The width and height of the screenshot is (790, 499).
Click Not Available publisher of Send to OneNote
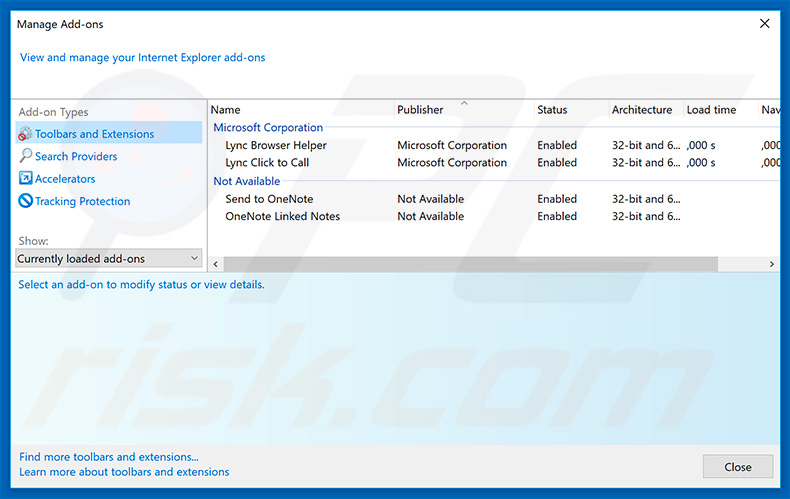pyautogui.click(x=430, y=199)
